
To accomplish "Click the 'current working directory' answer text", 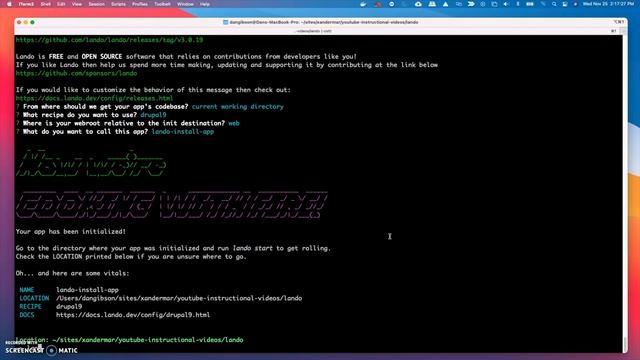I will click(x=238, y=107).
